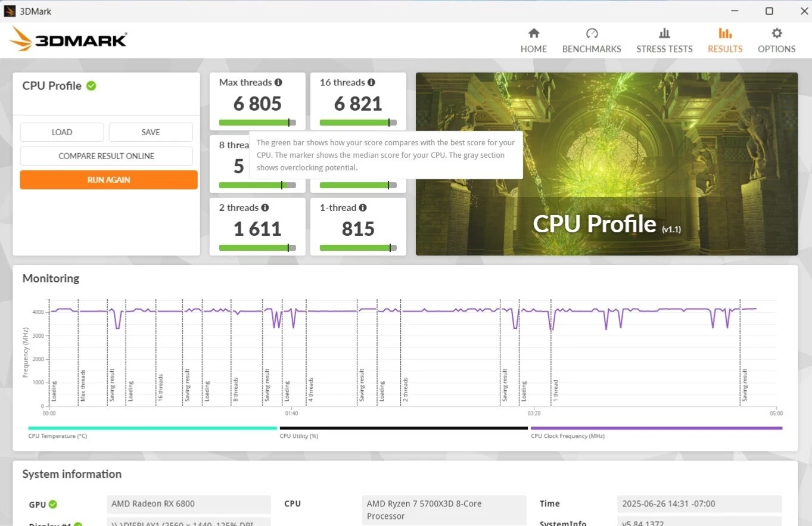Click the green score bar under 1 611

point(257,248)
